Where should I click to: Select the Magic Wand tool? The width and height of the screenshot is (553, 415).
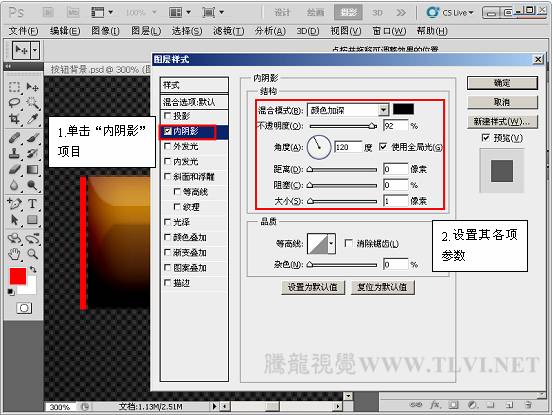(x=32, y=103)
